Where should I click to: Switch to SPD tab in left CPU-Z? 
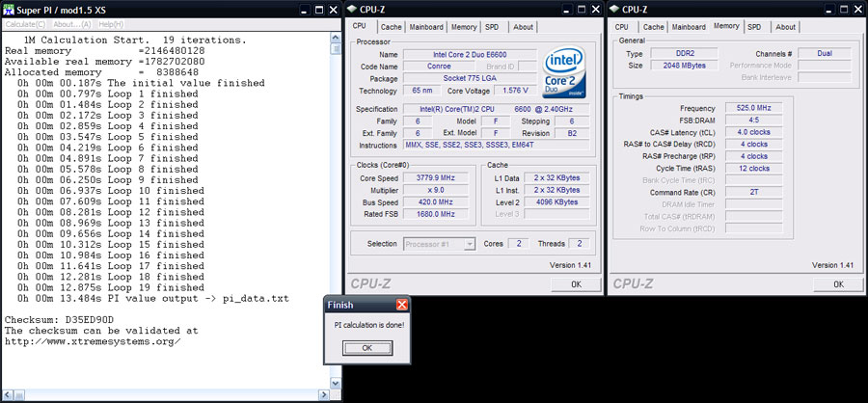(492, 27)
